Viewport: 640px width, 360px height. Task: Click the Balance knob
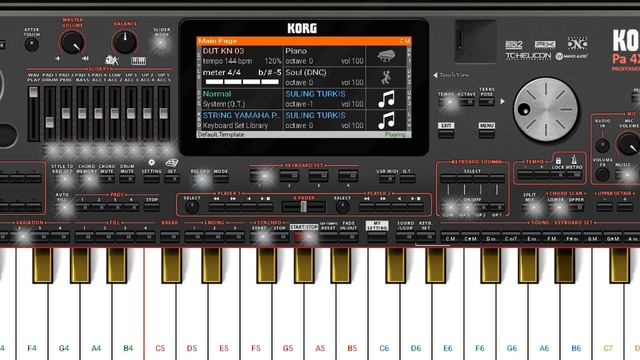coord(125,42)
